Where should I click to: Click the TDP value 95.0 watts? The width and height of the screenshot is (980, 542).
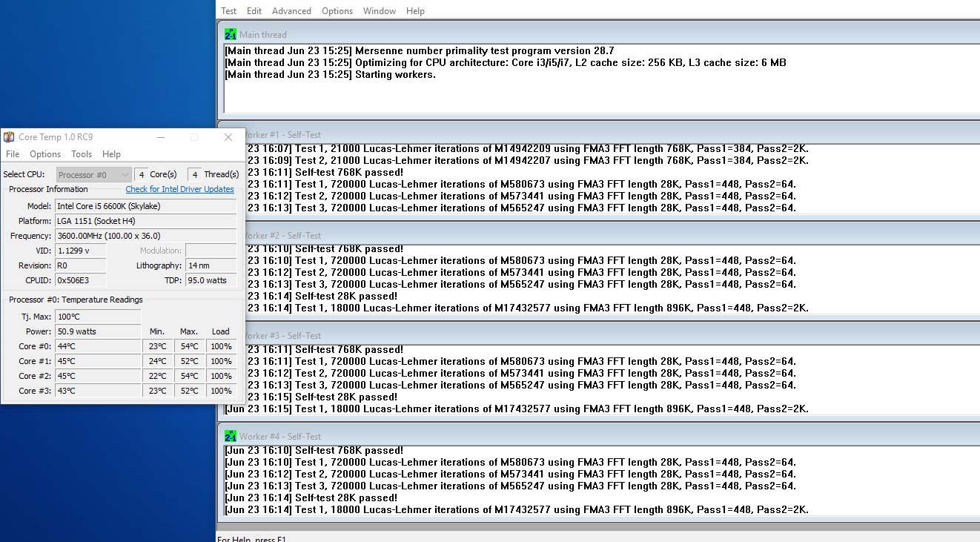coord(211,280)
